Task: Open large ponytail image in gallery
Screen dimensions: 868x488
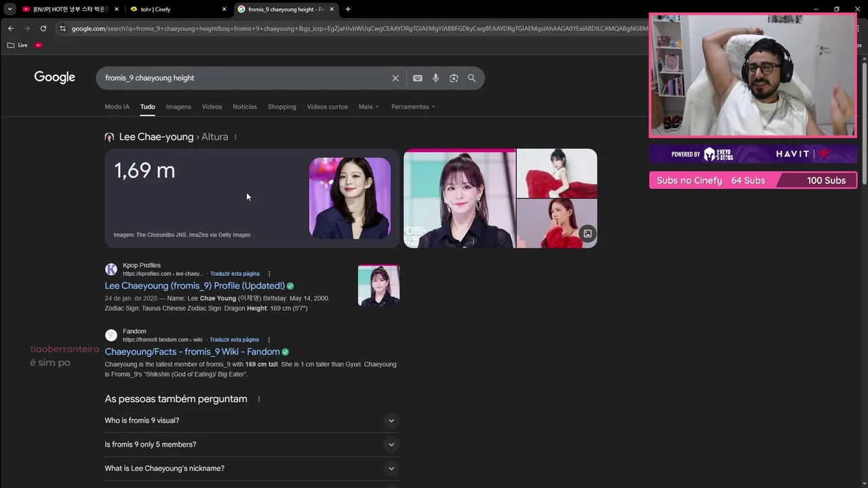Action: (x=460, y=199)
